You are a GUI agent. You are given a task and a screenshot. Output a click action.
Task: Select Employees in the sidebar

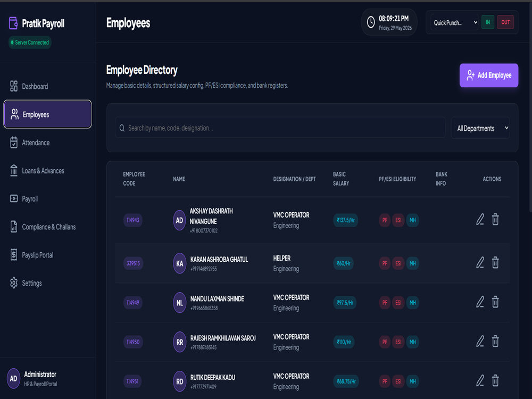(x=47, y=114)
